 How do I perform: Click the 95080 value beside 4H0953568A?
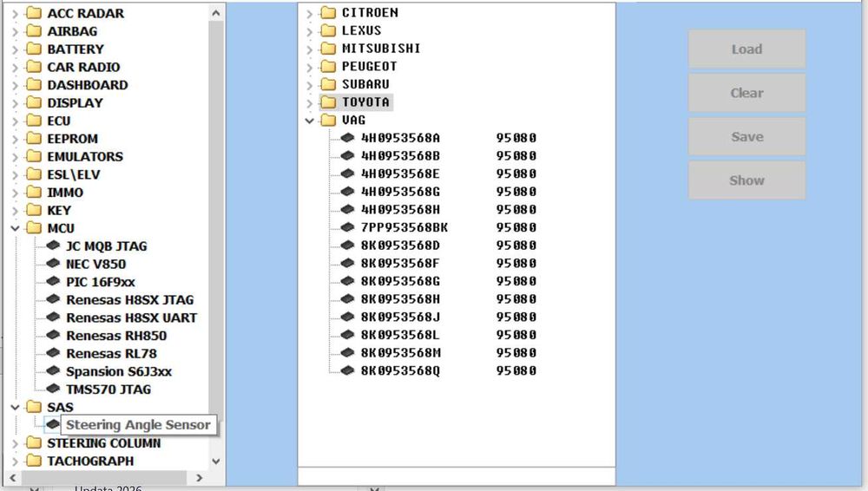pos(516,137)
